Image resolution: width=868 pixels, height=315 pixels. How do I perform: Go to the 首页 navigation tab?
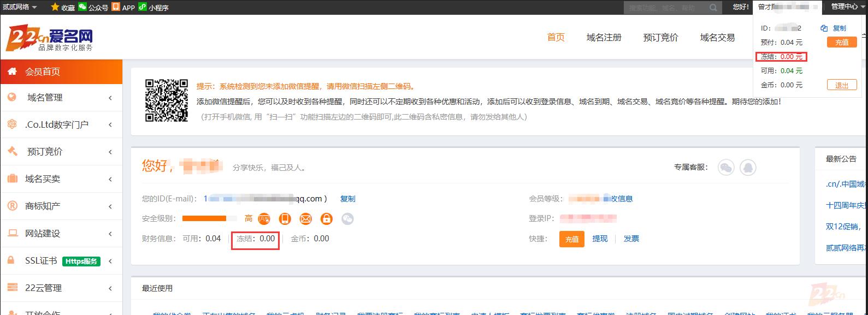556,37
